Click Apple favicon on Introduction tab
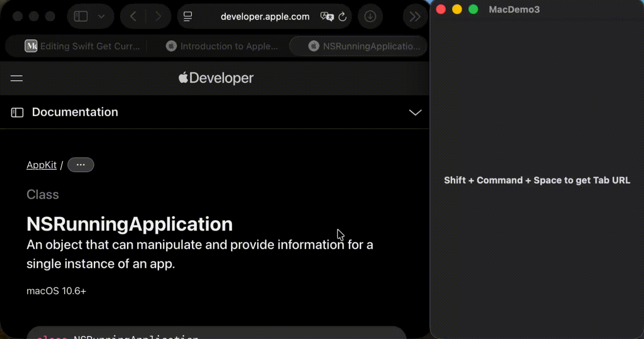Image resolution: width=644 pixels, height=339 pixels. [171, 46]
